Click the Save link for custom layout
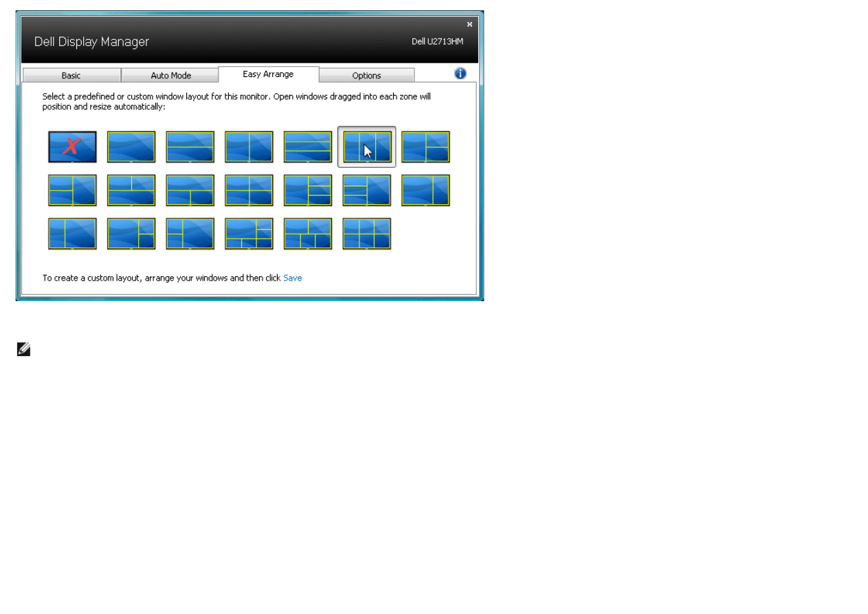This screenshot has width=868, height=614. [x=293, y=278]
